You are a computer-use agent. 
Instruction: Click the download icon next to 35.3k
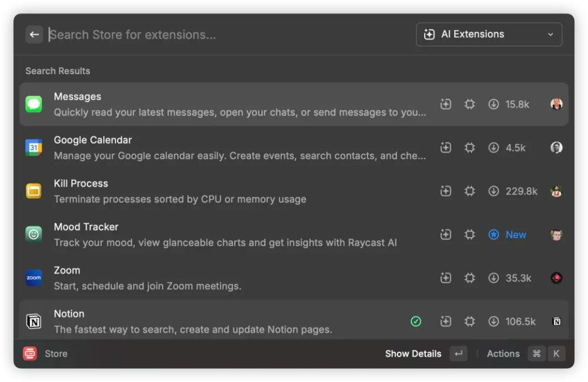[493, 278]
